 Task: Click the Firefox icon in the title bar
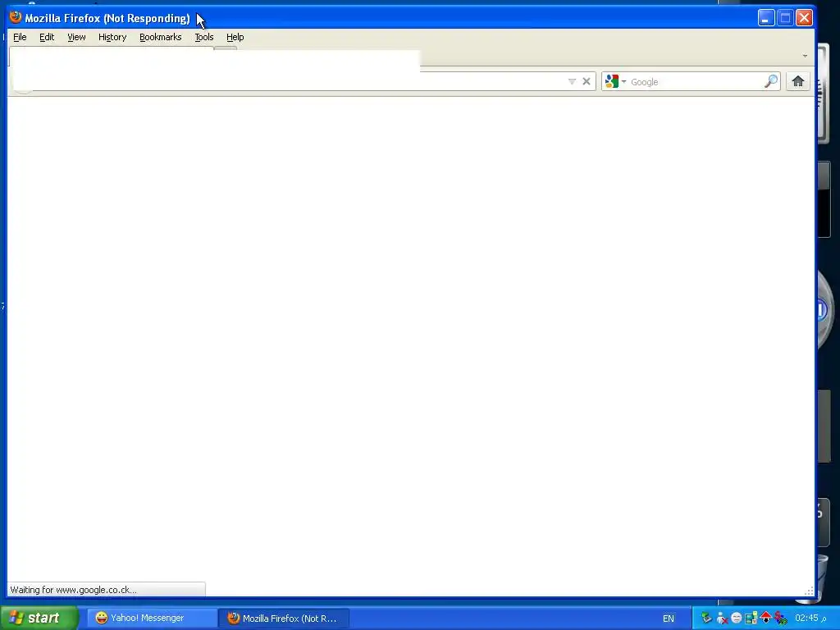click(16, 17)
